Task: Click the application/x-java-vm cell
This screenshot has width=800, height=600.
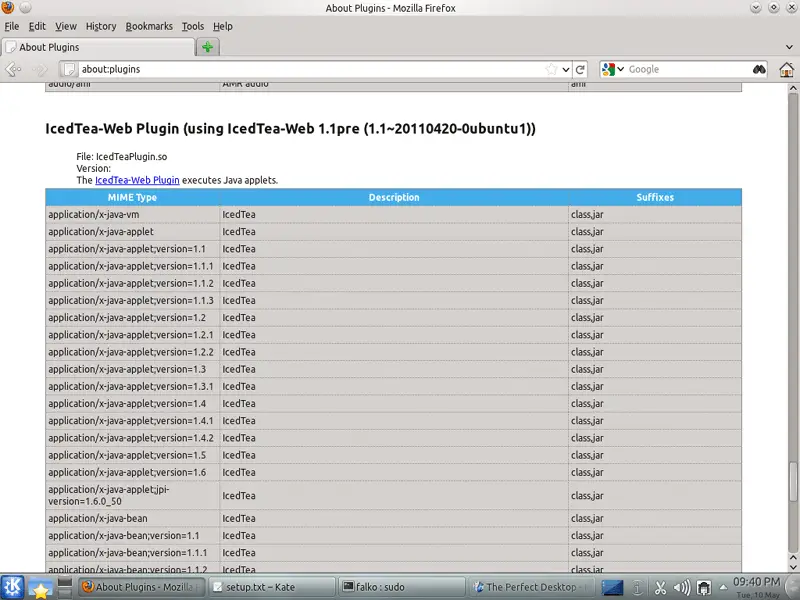Action: pyautogui.click(x=133, y=214)
